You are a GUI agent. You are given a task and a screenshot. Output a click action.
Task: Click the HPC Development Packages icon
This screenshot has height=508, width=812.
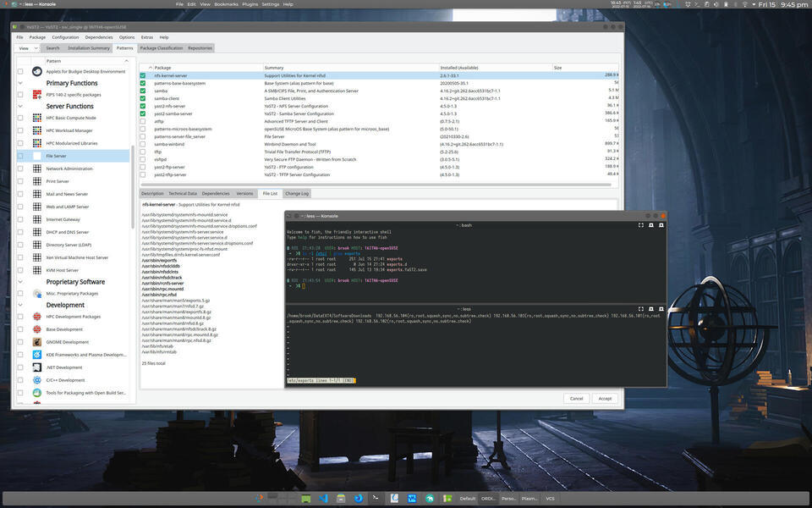point(36,316)
